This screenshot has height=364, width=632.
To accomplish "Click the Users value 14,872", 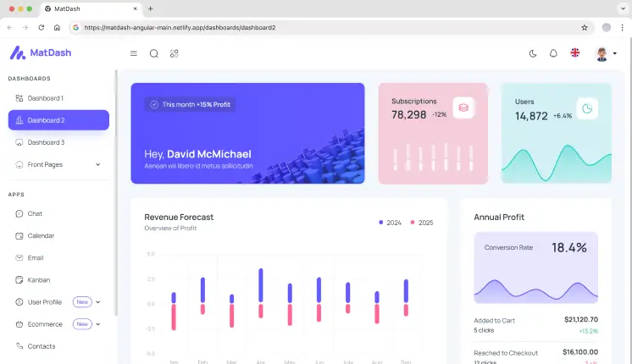I will click(x=531, y=116).
